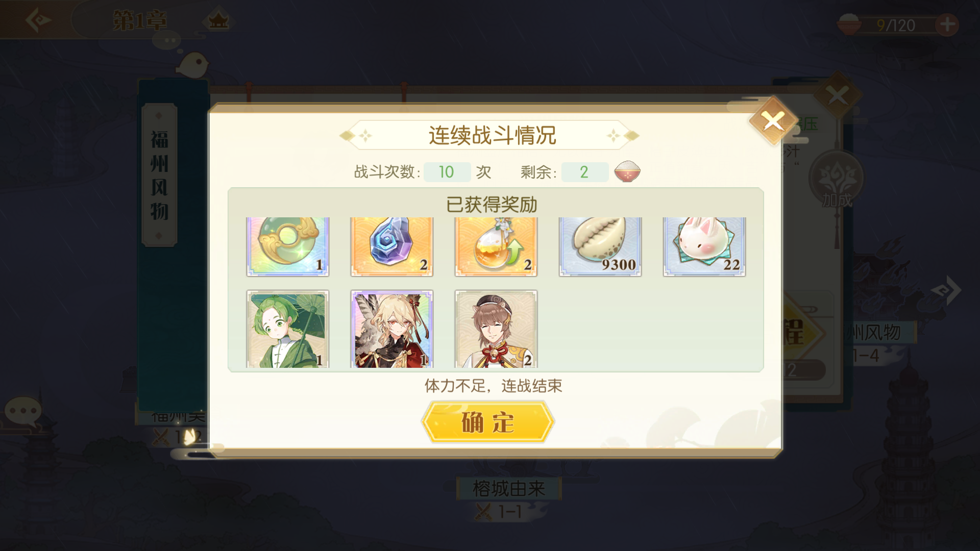Go to next page with right arrow
This screenshot has height=551, width=980.
point(947,290)
